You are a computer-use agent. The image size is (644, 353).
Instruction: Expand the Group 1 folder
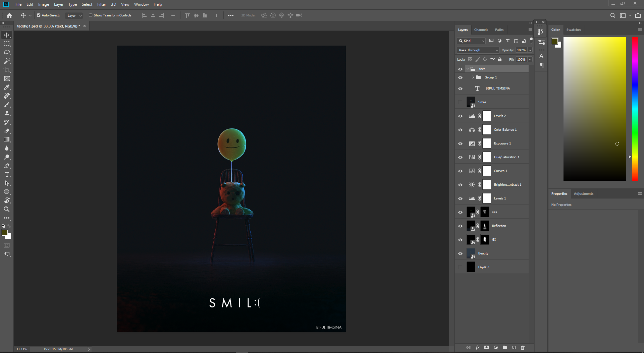(x=473, y=77)
